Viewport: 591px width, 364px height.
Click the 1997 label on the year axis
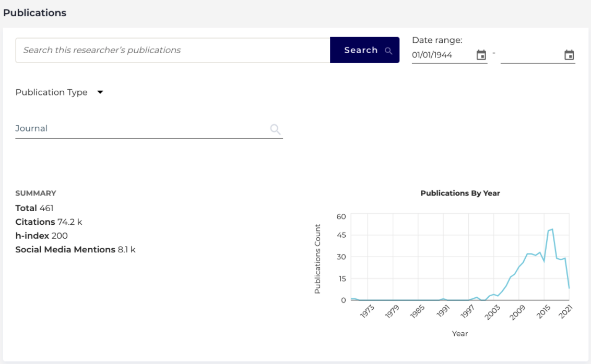[x=467, y=312]
